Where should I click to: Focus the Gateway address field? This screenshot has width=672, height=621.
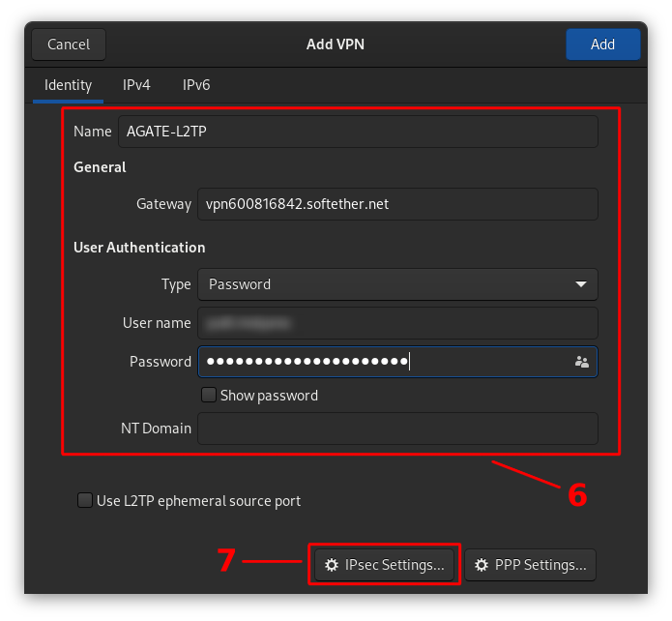(396, 204)
